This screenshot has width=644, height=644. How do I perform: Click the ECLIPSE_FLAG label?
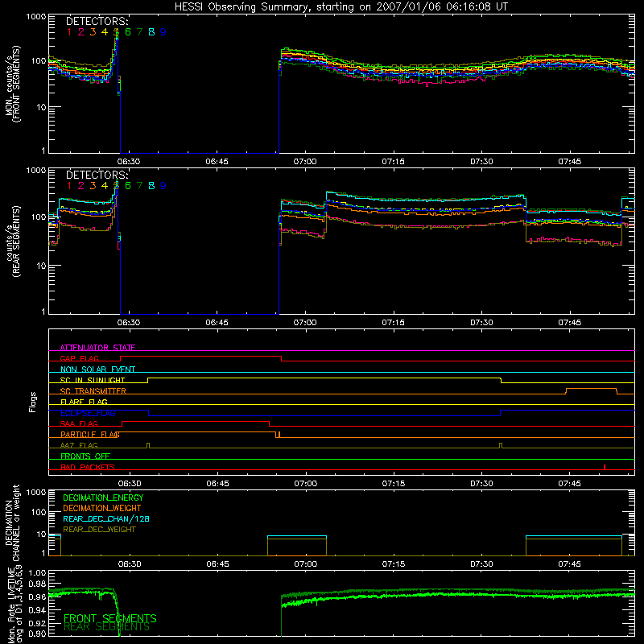click(x=88, y=413)
